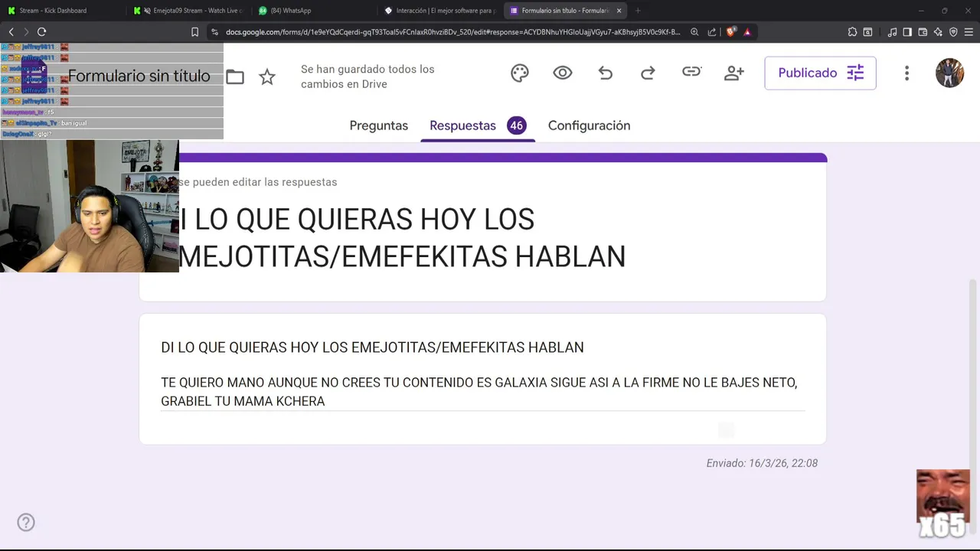
Task: Click the streamer webcam overlay
Action: point(90,206)
